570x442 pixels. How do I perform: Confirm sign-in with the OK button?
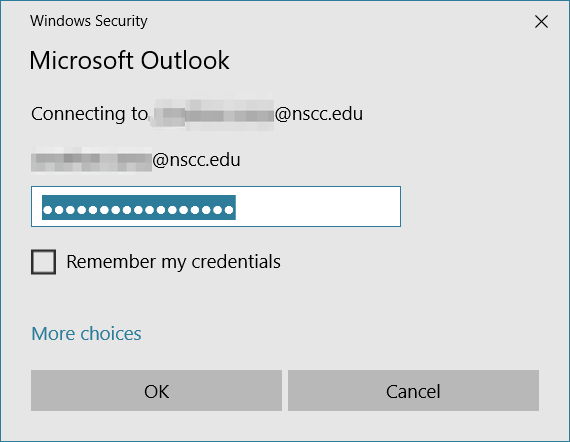156,391
